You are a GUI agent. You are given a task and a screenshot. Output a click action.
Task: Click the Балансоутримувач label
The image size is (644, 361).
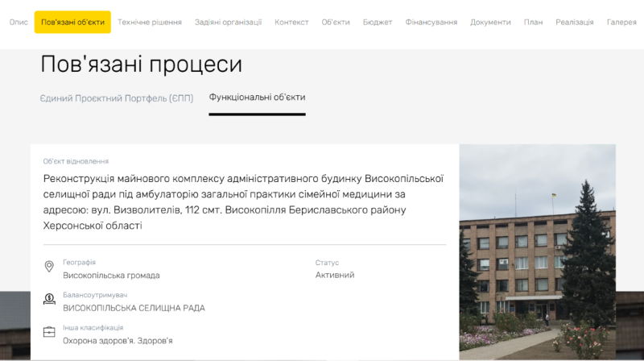[95, 295]
